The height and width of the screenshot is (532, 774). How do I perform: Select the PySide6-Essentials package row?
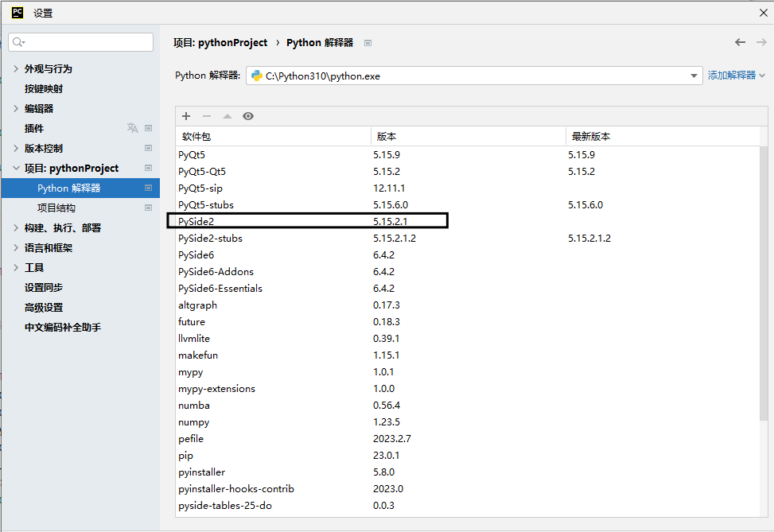pos(468,288)
